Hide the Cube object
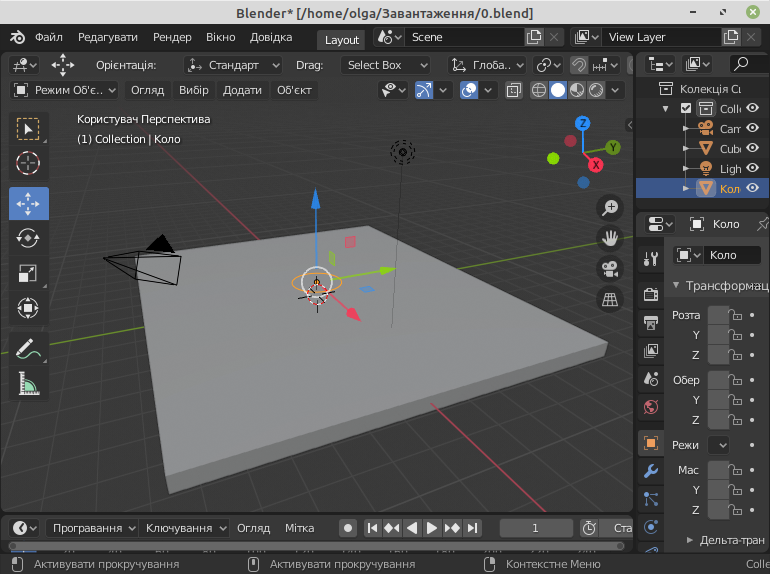Image resolution: width=770 pixels, height=574 pixels. (752, 148)
